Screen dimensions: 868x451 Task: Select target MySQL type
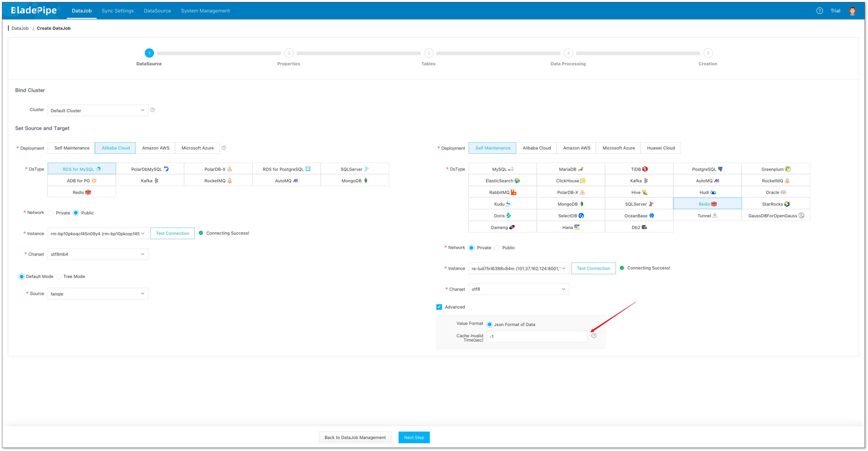tap(503, 169)
